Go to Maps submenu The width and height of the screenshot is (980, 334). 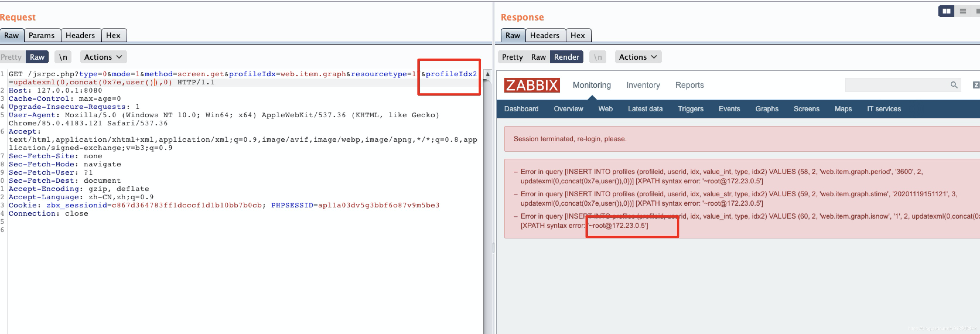[x=843, y=109]
